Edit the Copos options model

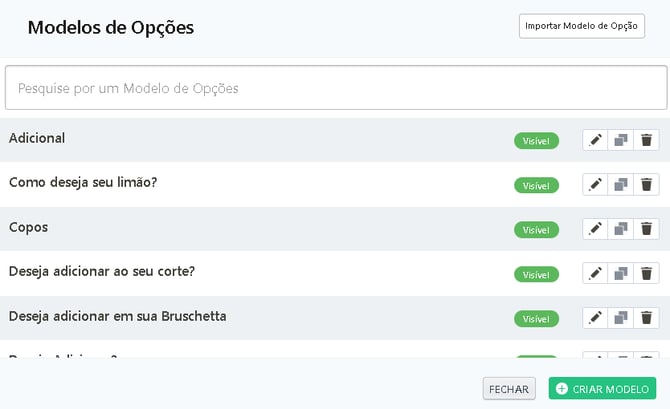click(596, 229)
